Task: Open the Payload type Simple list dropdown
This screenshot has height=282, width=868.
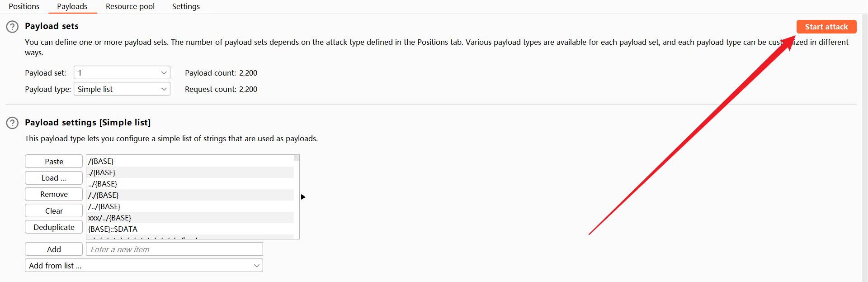Action: pyautogui.click(x=122, y=89)
